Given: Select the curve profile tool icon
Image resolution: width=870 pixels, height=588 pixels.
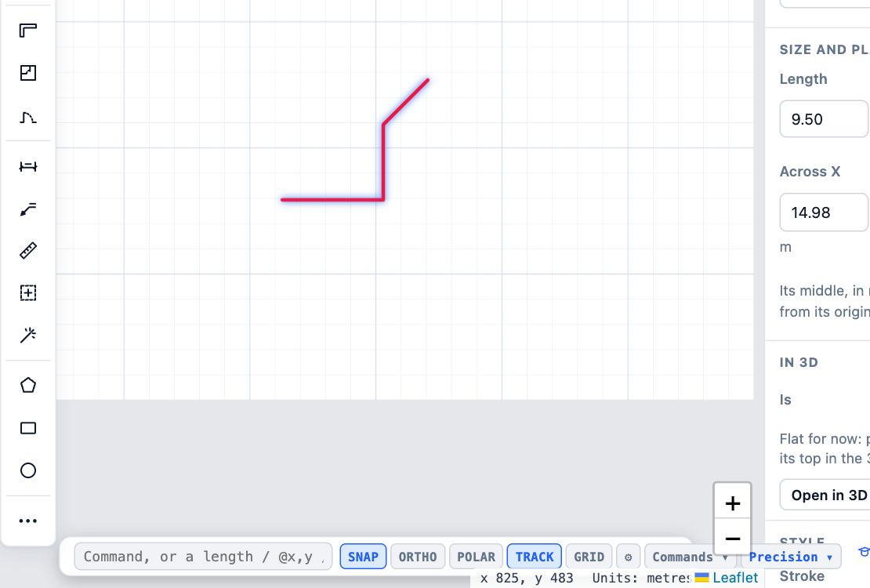Looking at the screenshot, I should point(27,117).
